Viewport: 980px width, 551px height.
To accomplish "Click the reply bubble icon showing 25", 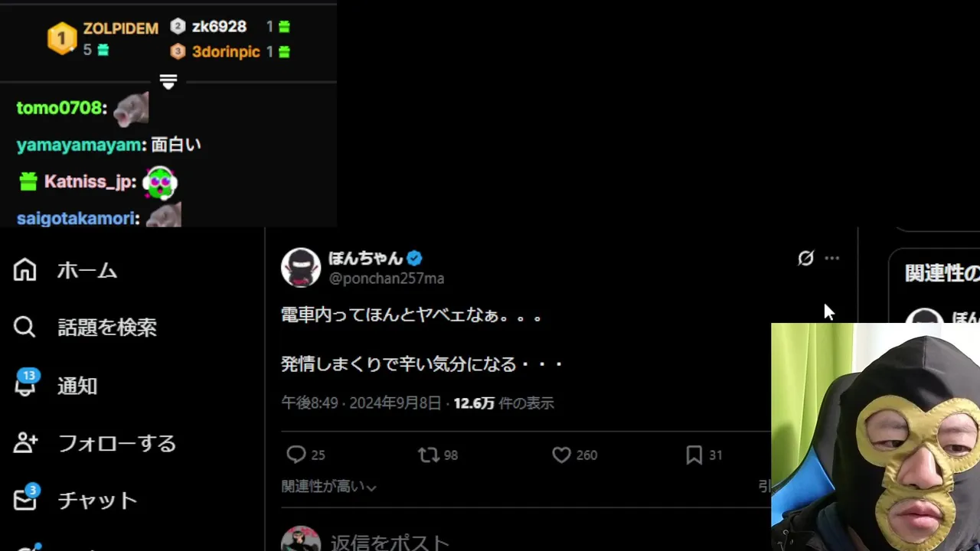I will coord(296,455).
